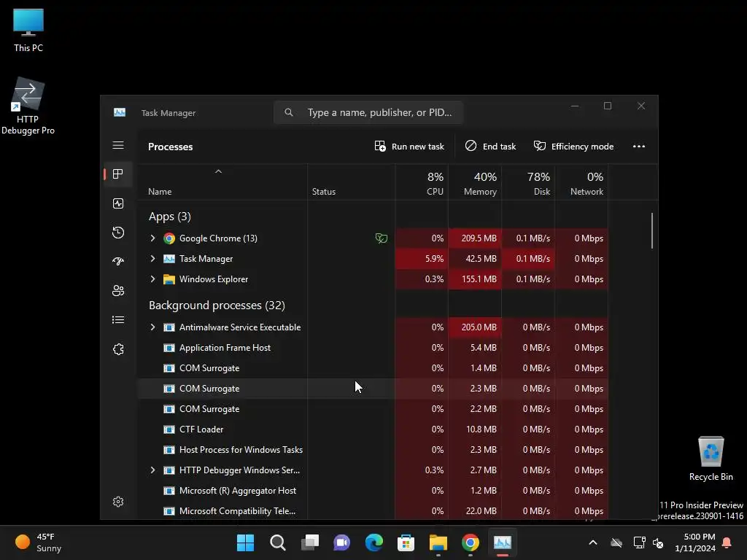
Task: Sort processes by Disk column
Action: pos(528,183)
